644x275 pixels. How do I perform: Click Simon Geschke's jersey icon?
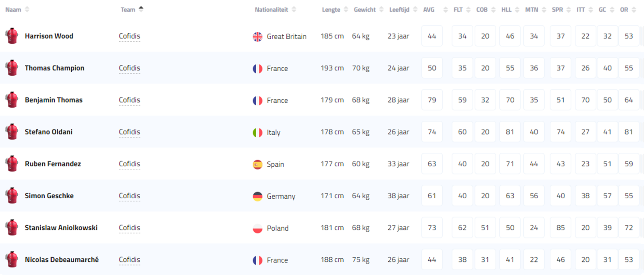[12, 196]
